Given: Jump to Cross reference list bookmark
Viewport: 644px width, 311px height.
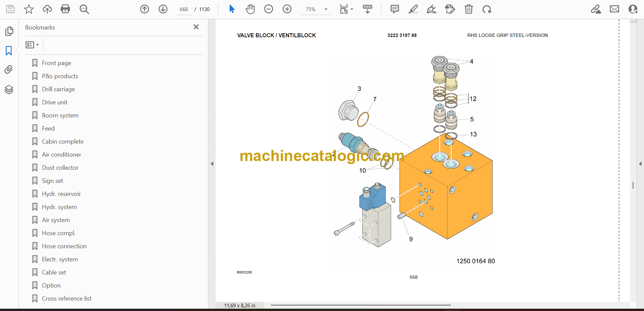Looking at the screenshot, I should pyautogui.click(x=66, y=299).
